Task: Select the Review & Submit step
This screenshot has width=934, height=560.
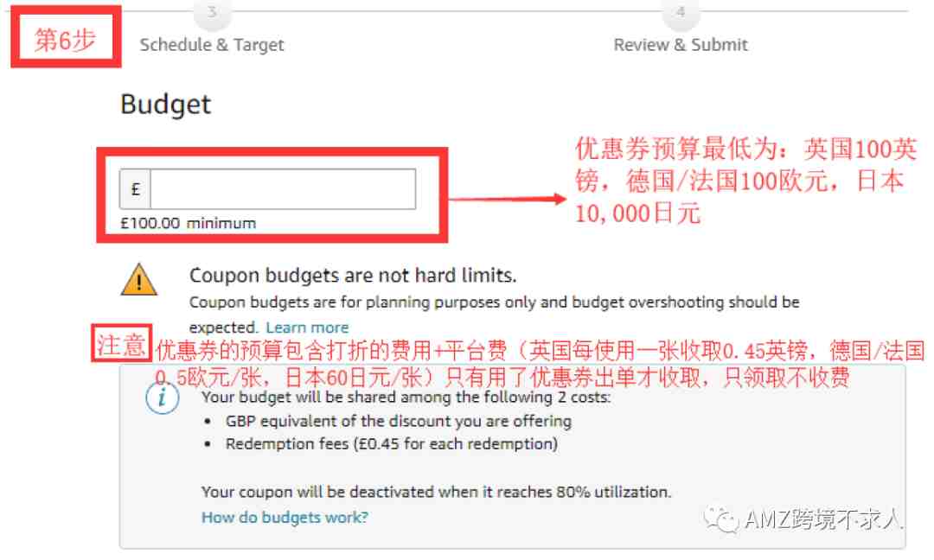Action: pyautogui.click(x=681, y=45)
